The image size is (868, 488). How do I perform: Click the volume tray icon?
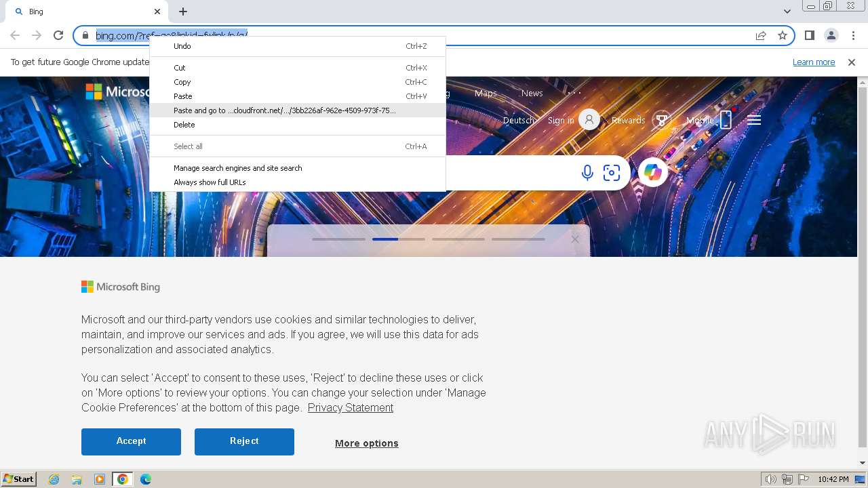[x=770, y=479]
